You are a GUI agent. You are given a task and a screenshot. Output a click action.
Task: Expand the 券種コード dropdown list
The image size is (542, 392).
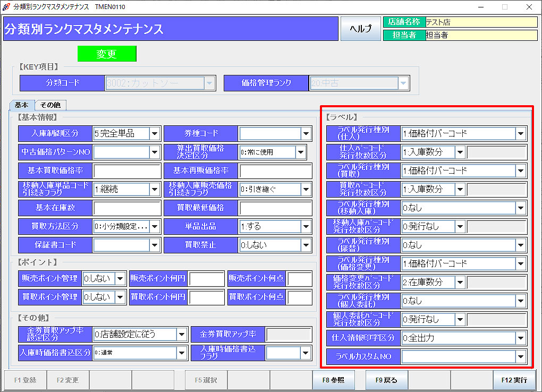coord(306,133)
